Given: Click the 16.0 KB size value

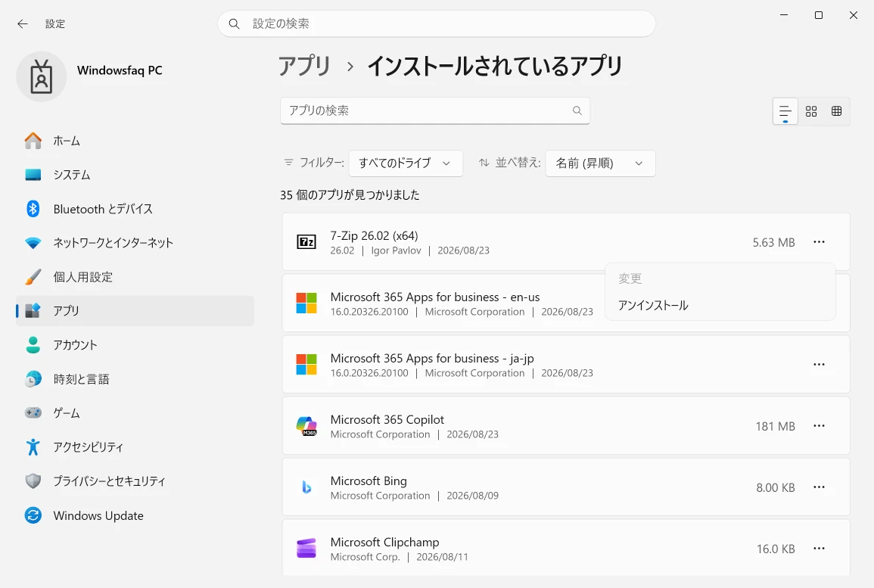Looking at the screenshot, I should pos(776,549).
